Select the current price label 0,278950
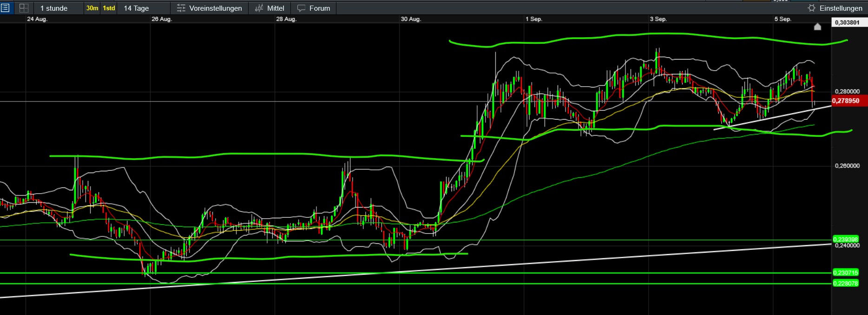 tap(849, 101)
